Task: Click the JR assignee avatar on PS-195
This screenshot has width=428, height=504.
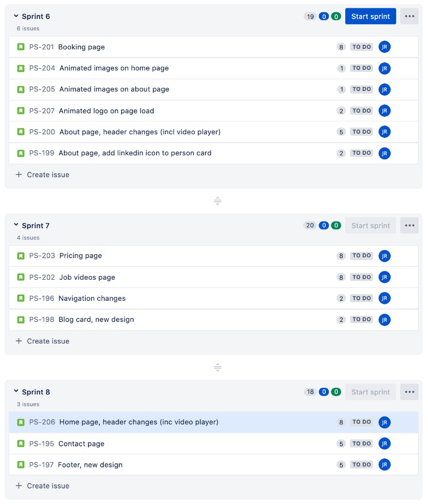Action: click(384, 443)
